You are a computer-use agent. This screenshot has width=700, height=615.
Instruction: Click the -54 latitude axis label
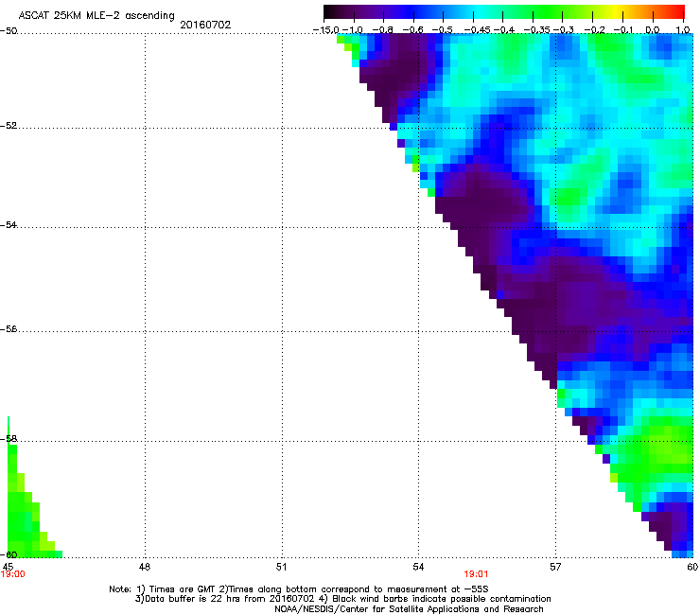(x=9, y=224)
